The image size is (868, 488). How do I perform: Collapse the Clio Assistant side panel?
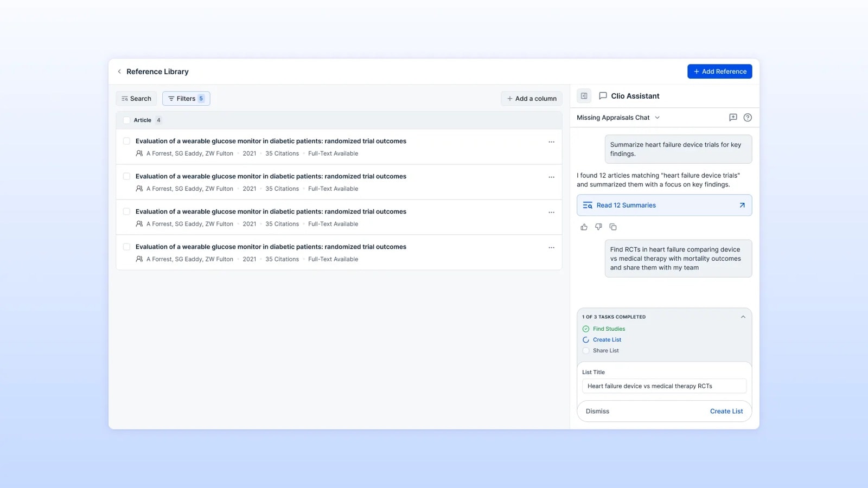pos(584,96)
